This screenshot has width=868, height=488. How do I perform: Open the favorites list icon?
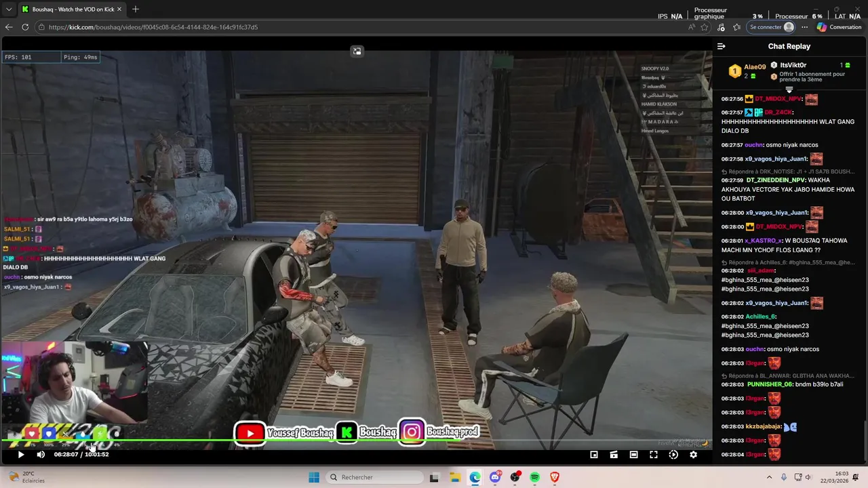(x=736, y=27)
